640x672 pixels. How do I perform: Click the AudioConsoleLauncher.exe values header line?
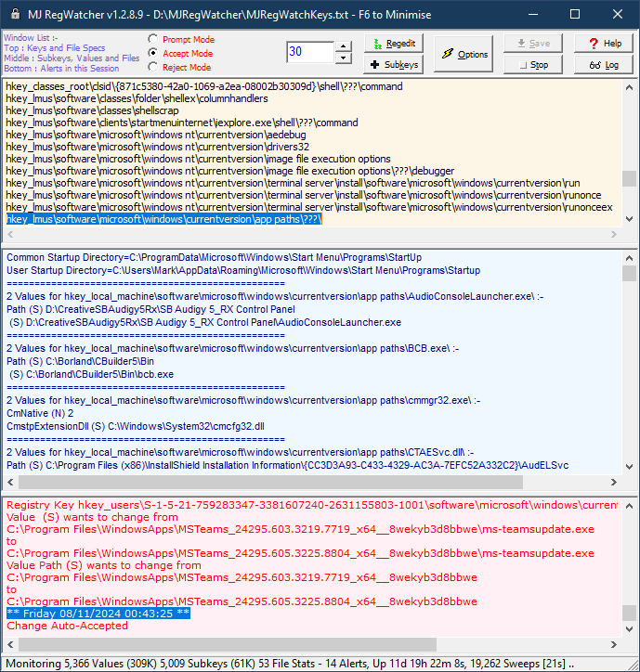(275, 297)
